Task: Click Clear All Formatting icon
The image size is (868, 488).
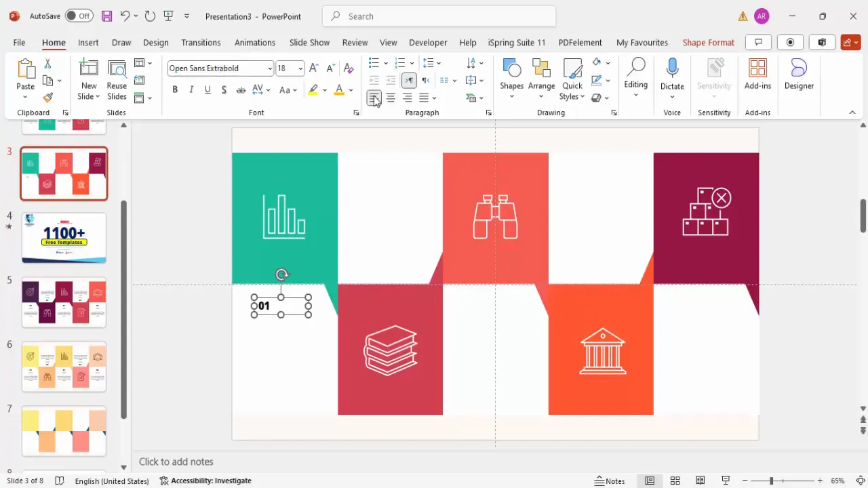Action: coord(349,68)
